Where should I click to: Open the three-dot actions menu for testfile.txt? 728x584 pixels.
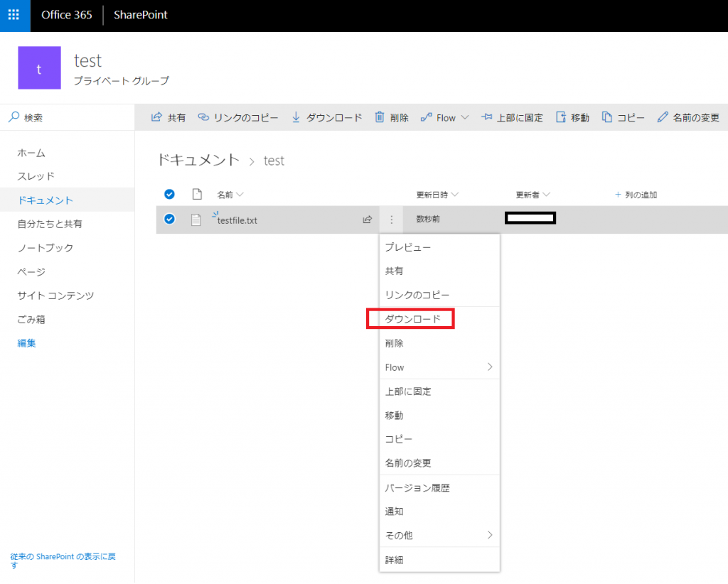pyautogui.click(x=392, y=220)
